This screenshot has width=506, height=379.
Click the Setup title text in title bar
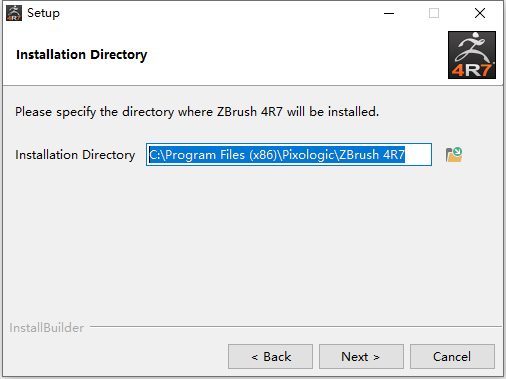point(43,13)
